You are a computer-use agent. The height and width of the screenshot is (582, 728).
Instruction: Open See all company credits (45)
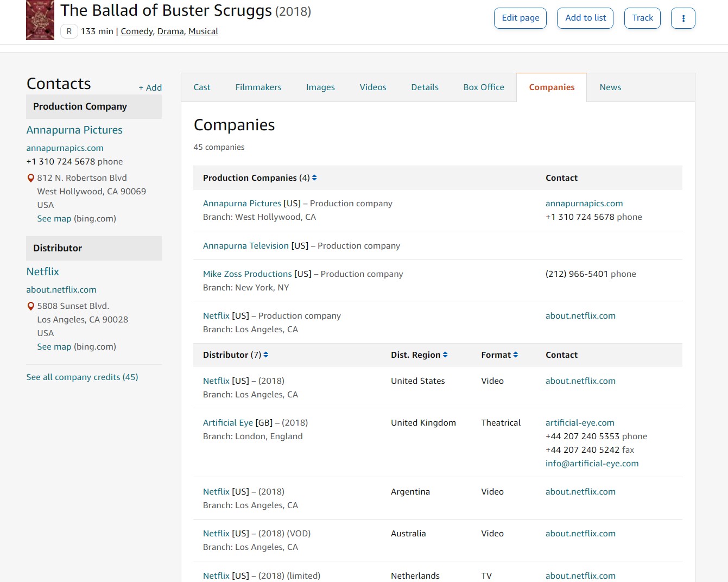(x=82, y=377)
